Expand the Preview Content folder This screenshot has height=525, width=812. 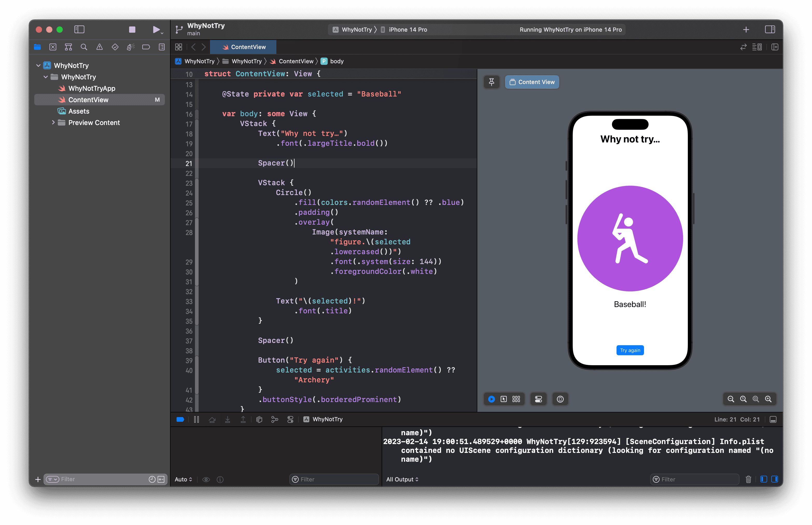[53, 122]
